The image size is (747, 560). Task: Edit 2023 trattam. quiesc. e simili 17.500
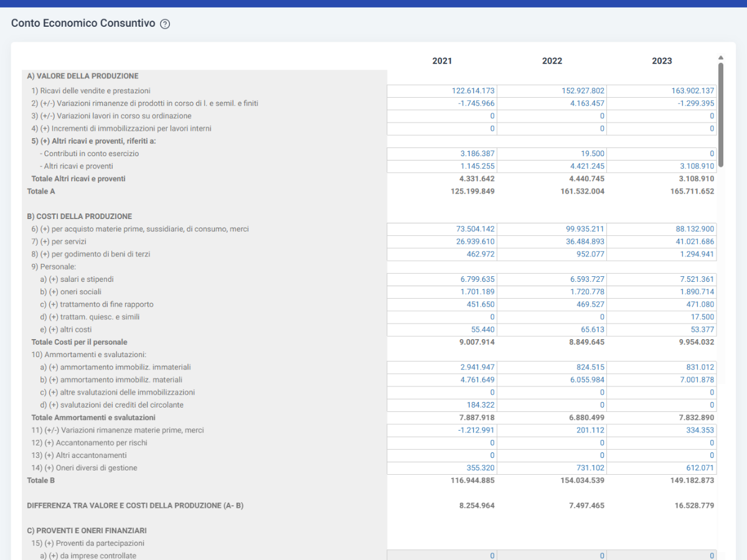pyautogui.click(x=662, y=317)
